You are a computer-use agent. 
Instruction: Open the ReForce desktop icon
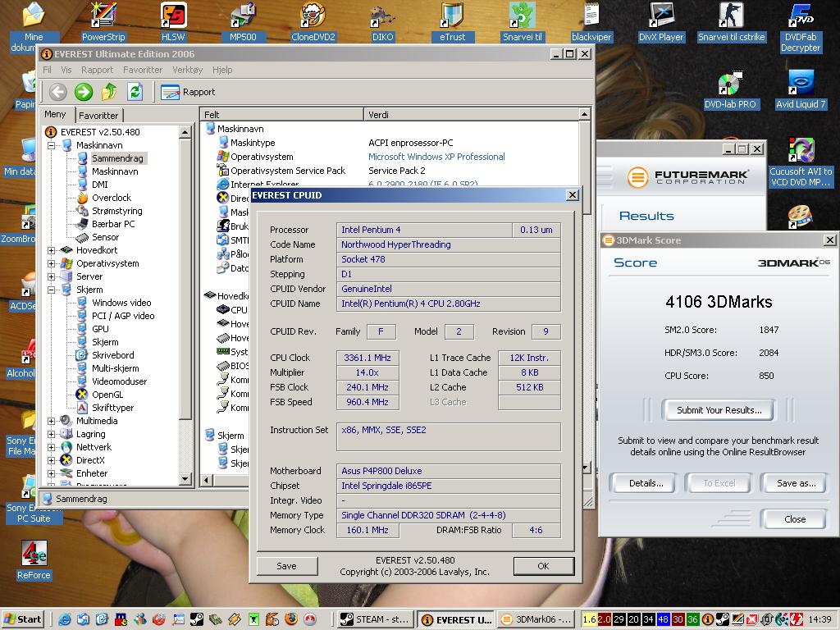tap(34, 560)
